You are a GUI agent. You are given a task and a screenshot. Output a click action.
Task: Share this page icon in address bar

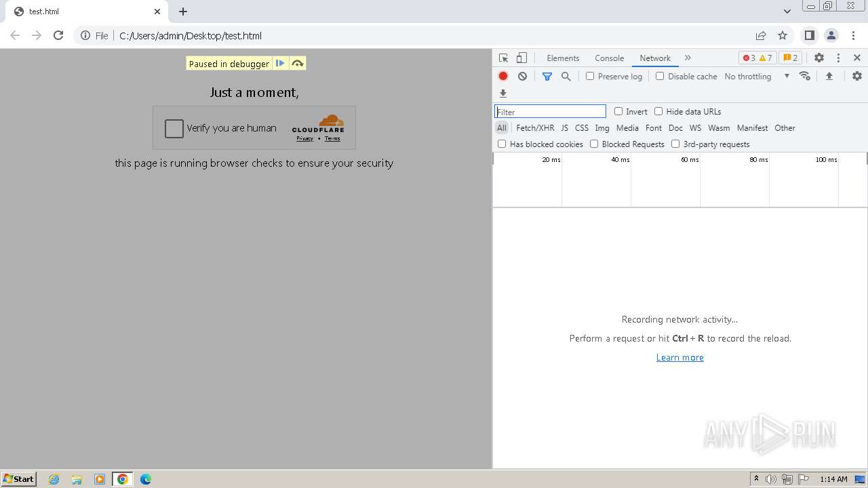pos(761,35)
